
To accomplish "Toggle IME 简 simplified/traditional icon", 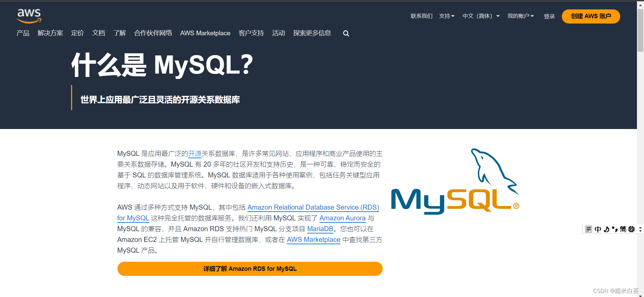I will 623,229.
